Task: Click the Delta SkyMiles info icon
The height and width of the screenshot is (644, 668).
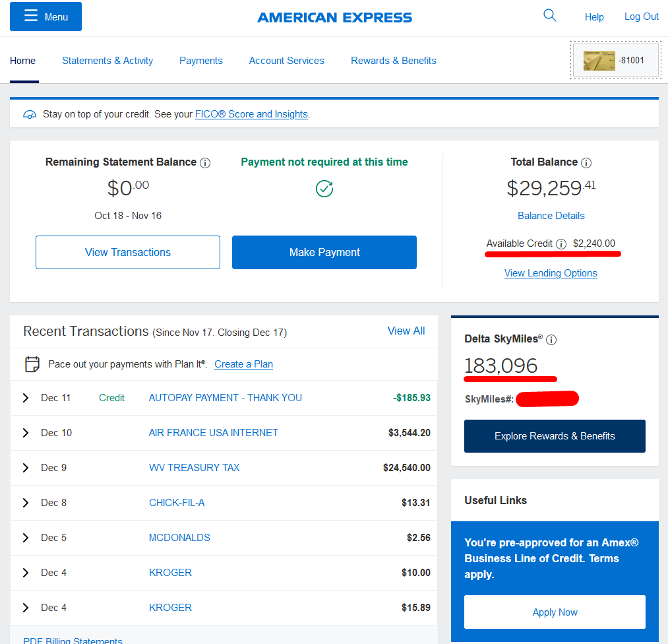Action: tap(551, 340)
